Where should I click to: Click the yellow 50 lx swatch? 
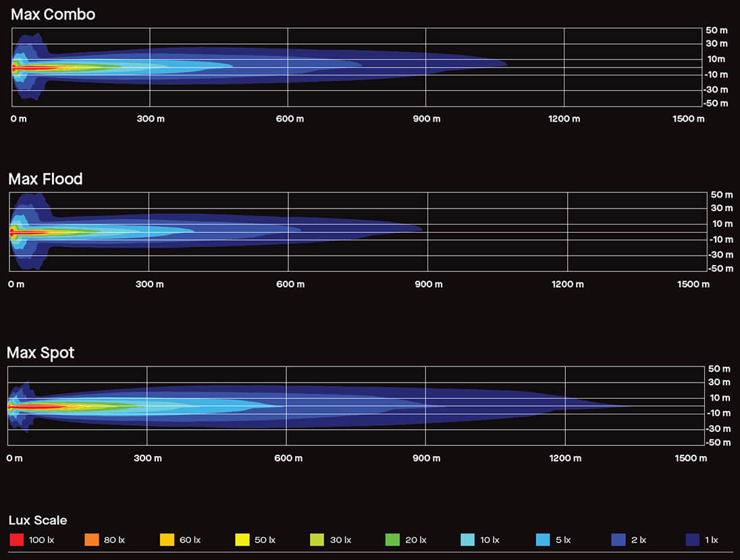coord(242,540)
